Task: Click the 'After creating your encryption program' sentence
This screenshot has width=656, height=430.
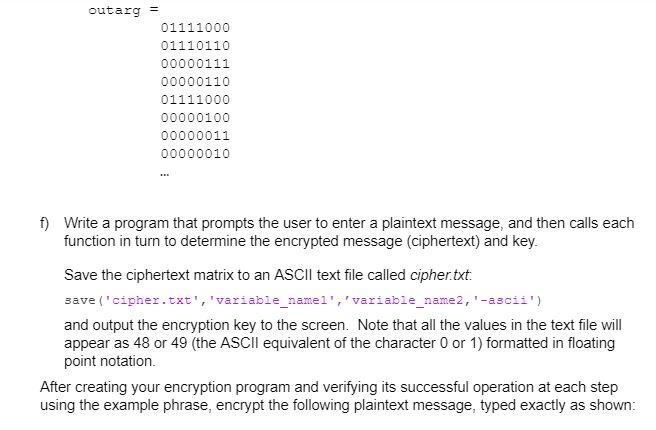Action: (165, 387)
